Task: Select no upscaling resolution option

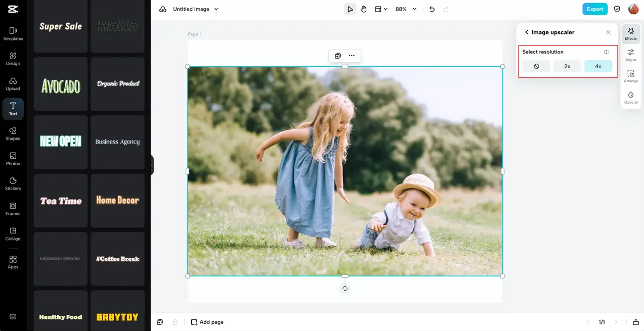Action: click(536, 66)
